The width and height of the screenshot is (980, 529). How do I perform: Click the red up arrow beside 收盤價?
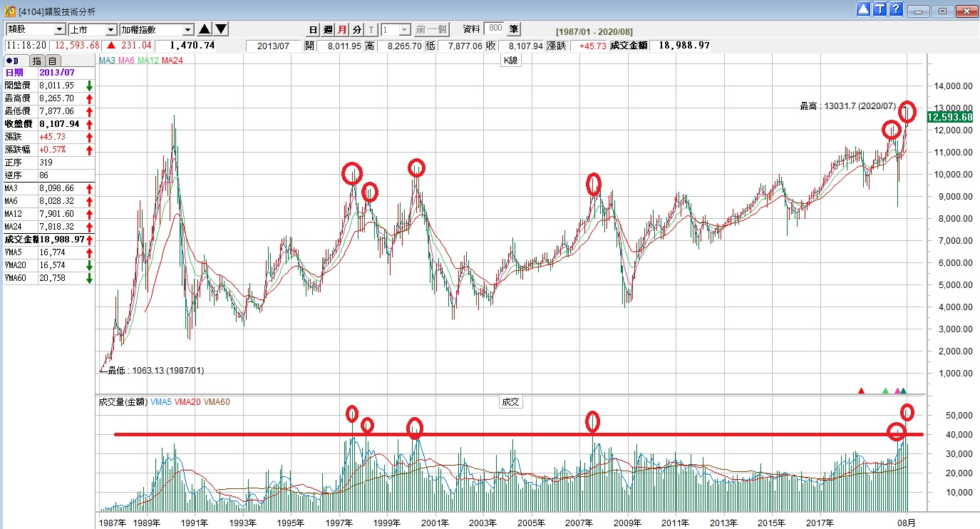(89, 124)
